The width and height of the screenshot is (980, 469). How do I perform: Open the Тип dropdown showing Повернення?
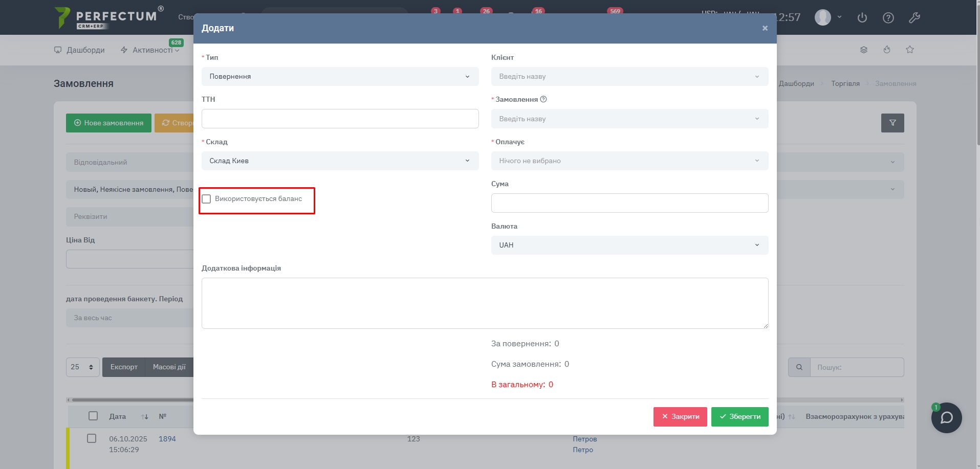[x=340, y=77]
